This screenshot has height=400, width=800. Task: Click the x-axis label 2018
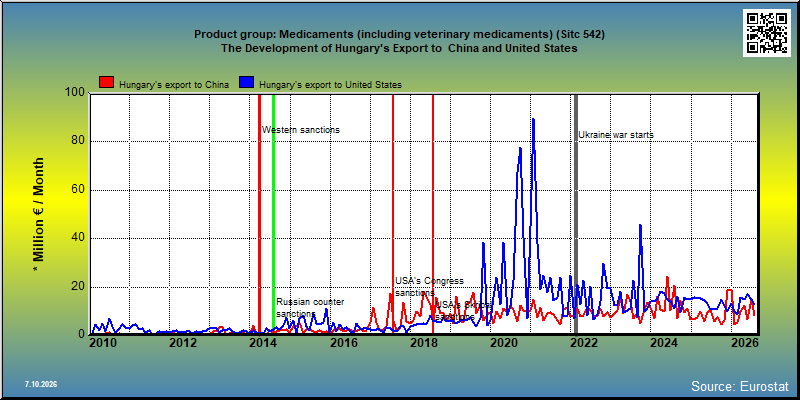[x=423, y=343]
